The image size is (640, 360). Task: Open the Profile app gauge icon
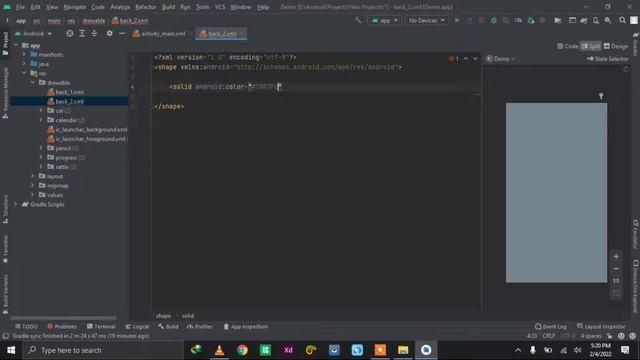[x=518, y=20]
